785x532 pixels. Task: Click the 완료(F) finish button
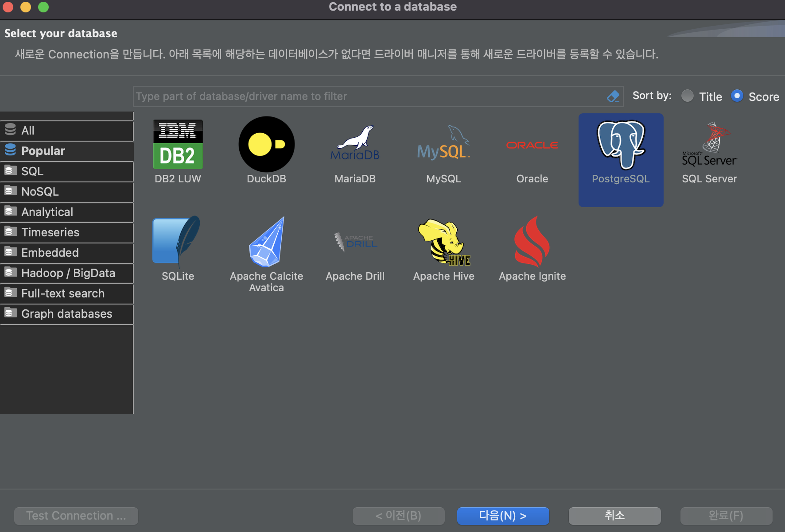[727, 516]
